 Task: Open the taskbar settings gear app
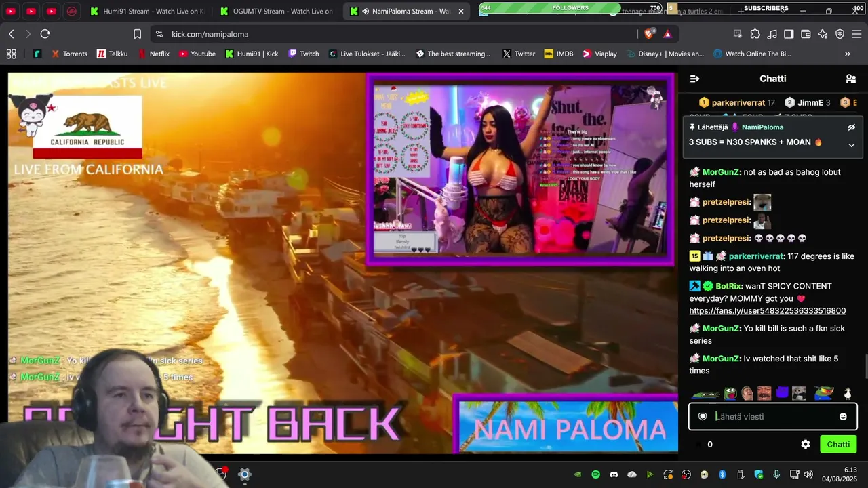[245, 474]
